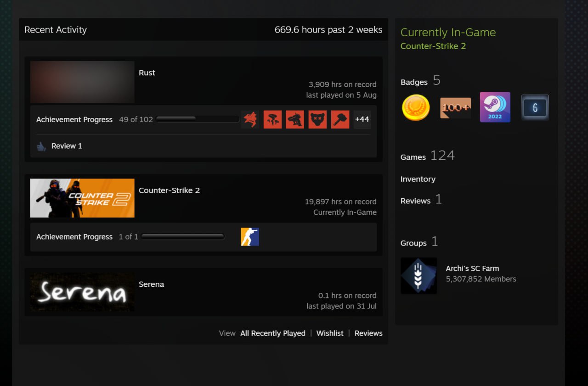The width and height of the screenshot is (588, 386).
Task: Click the Serena game thumbnail
Action: pos(82,292)
